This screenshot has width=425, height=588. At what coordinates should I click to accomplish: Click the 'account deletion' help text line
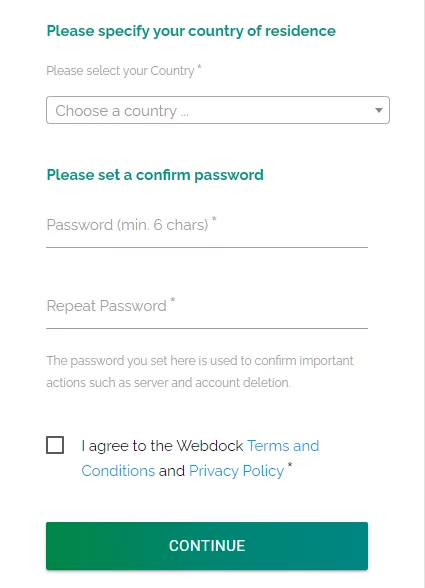point(168,383)
